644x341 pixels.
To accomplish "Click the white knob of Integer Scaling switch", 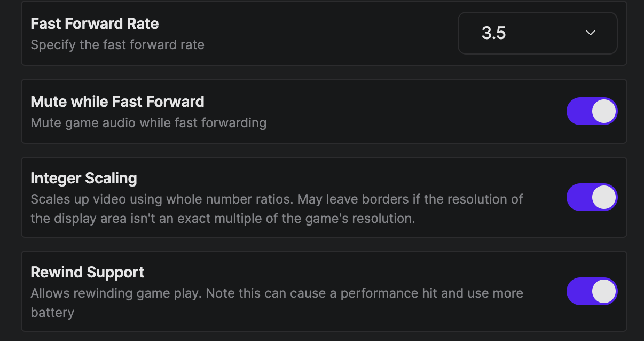I will tap(604, 197).
